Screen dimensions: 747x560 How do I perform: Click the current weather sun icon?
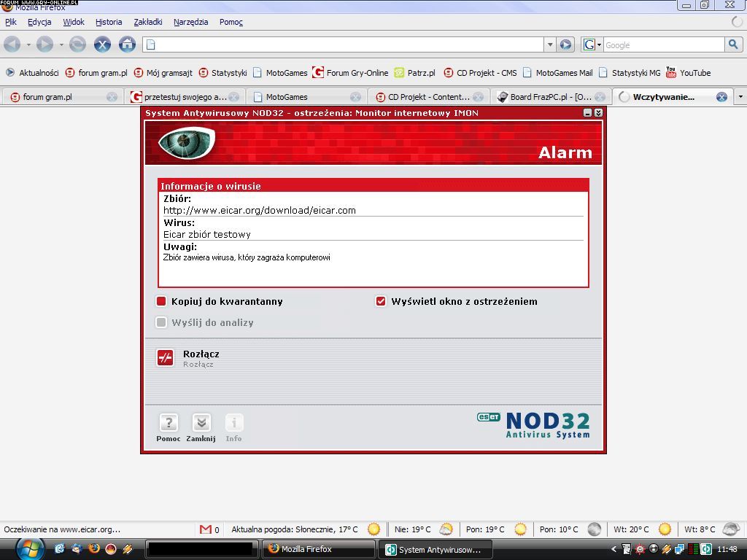point(374,529)
